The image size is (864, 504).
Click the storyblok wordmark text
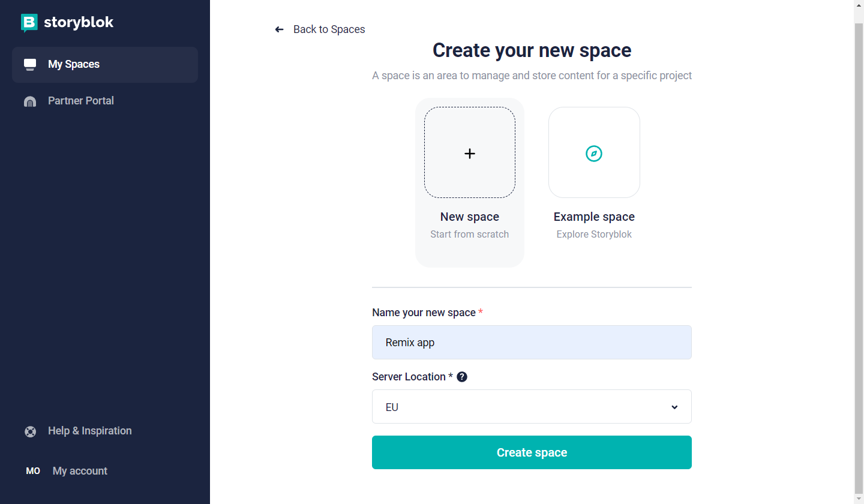(x=79, y=23)
